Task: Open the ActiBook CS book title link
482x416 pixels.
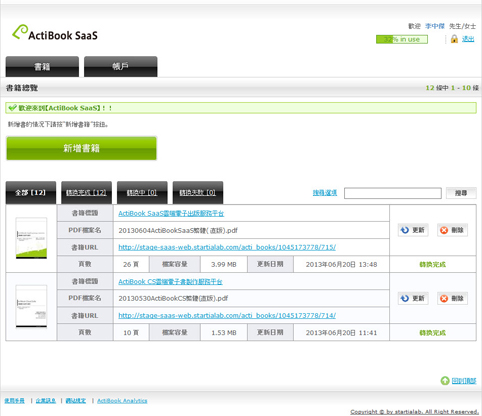Action: click(x=170, y=282)
